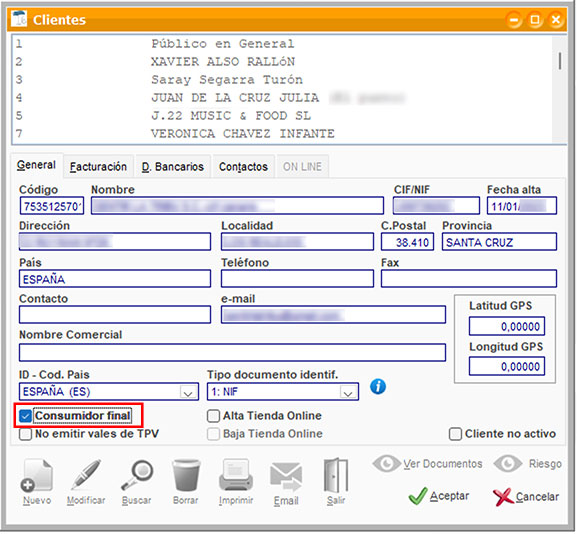Click the Borrar trash bin icon

click(186, 475)
